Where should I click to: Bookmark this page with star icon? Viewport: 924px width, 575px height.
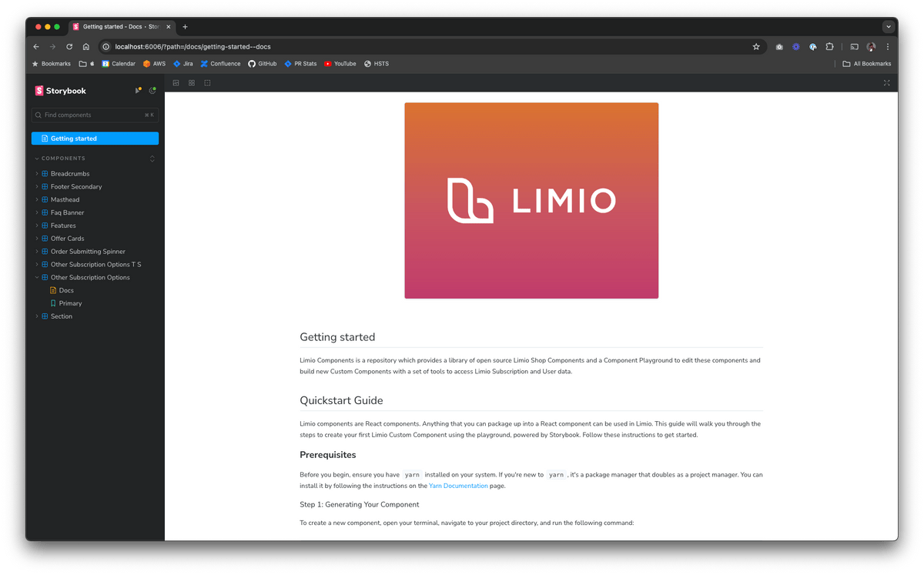[756, 47]
